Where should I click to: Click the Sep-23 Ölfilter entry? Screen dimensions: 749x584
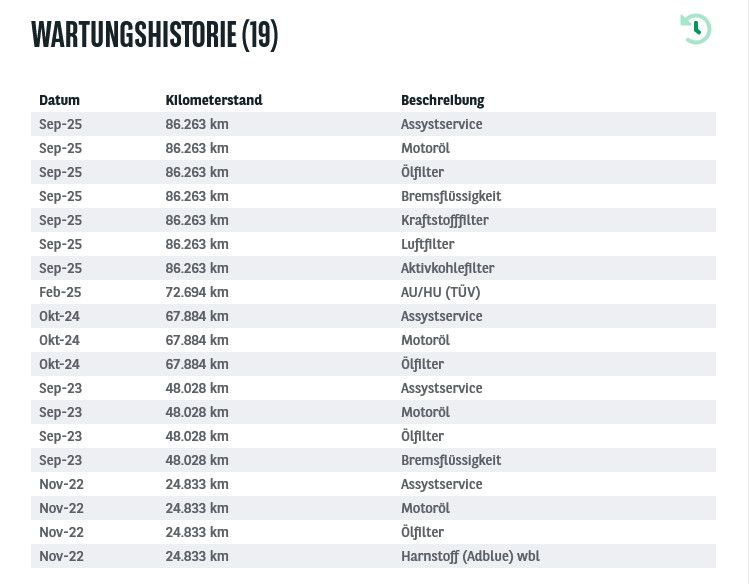[x=422, y=436]
